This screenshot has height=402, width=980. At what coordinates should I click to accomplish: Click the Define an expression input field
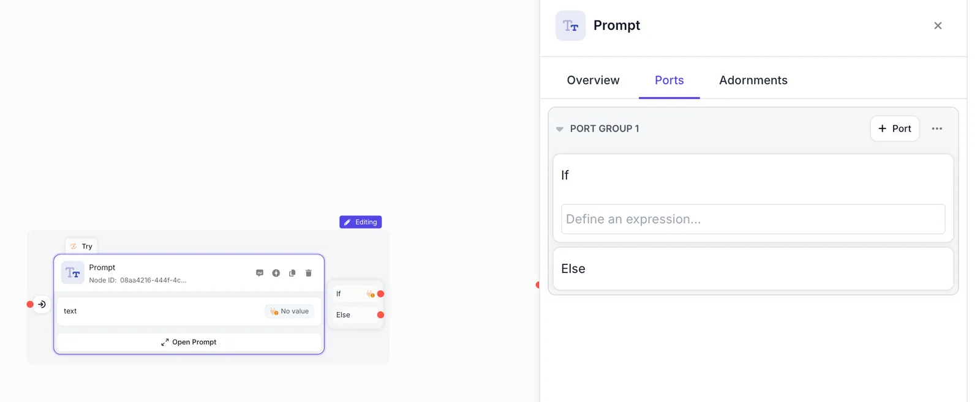[x=753, y=219]
